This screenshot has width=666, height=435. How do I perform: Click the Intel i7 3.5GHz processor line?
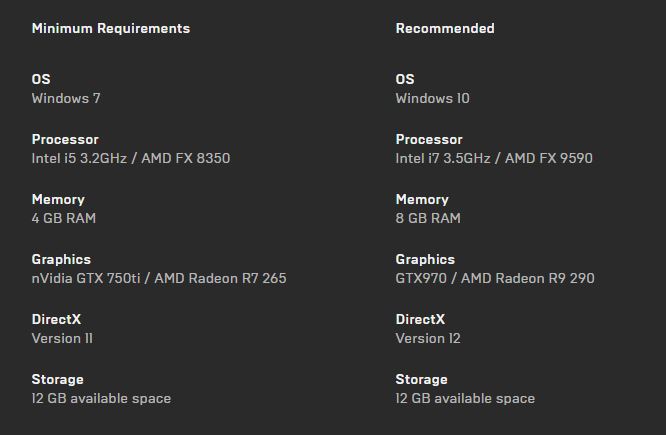point(495,158)
